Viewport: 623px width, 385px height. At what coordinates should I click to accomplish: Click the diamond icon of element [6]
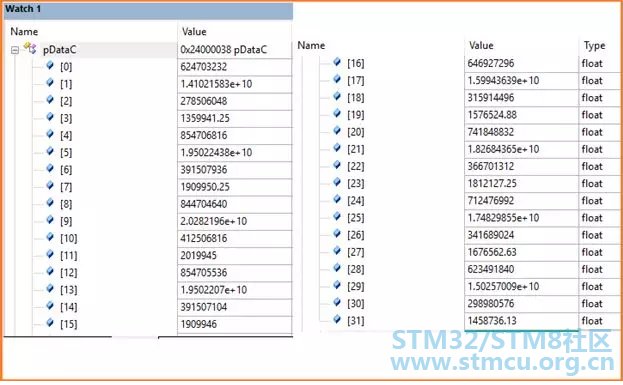tap(50, 168)
